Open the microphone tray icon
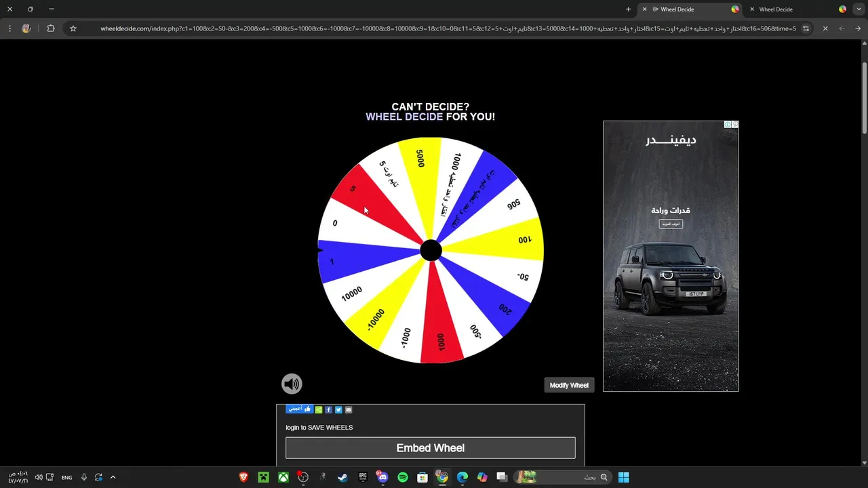The height and width of the screenshot is (488, 868). point(84,477)
